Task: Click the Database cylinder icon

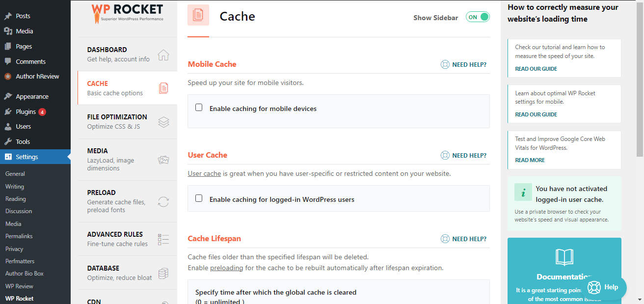Action: coord(163,273)
